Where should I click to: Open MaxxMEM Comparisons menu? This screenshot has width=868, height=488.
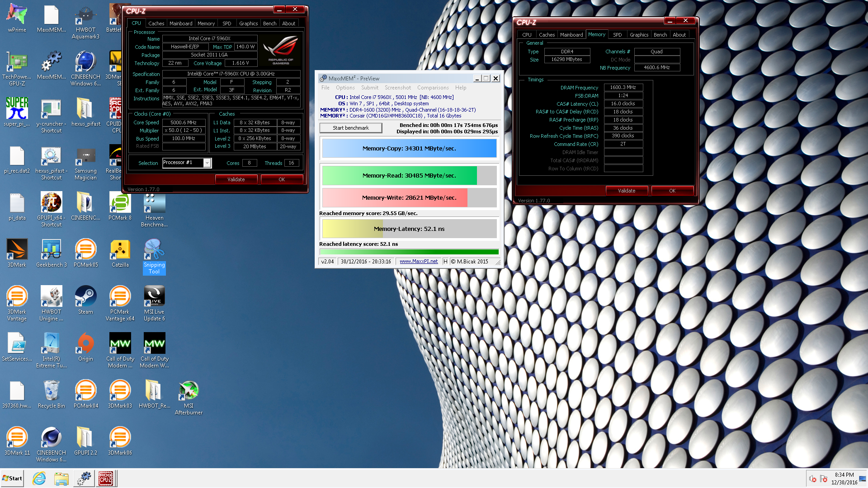click(433, 88)
